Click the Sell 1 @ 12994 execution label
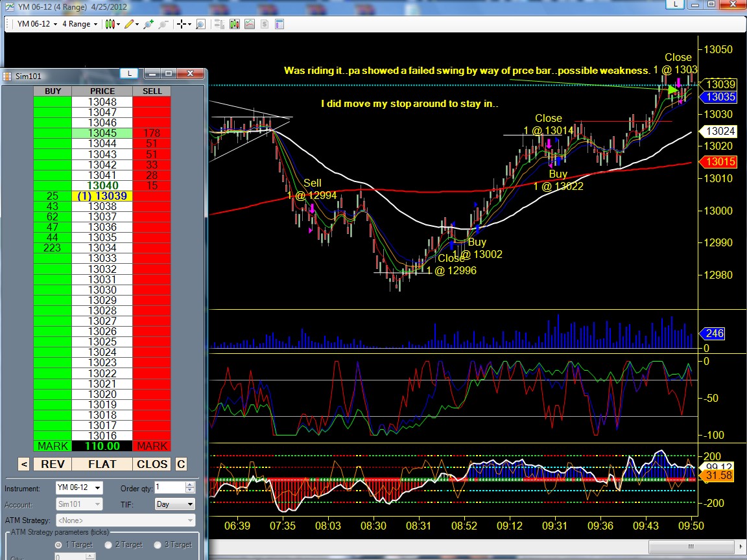This screenshot has width=747, height=560. [312, 189]
